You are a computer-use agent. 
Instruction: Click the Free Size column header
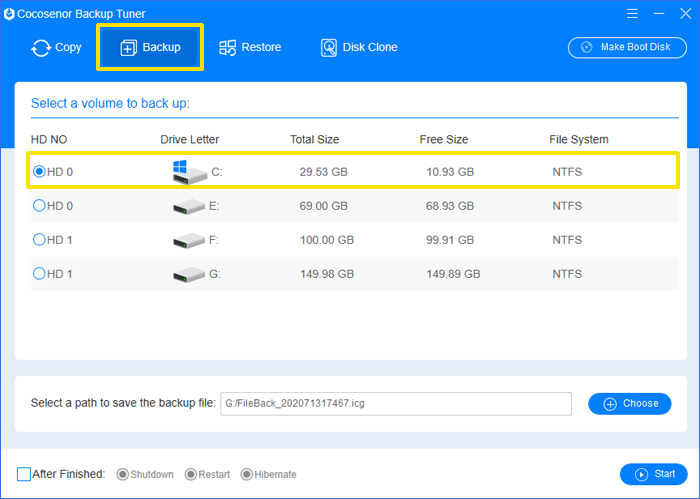tap(444, 140)
